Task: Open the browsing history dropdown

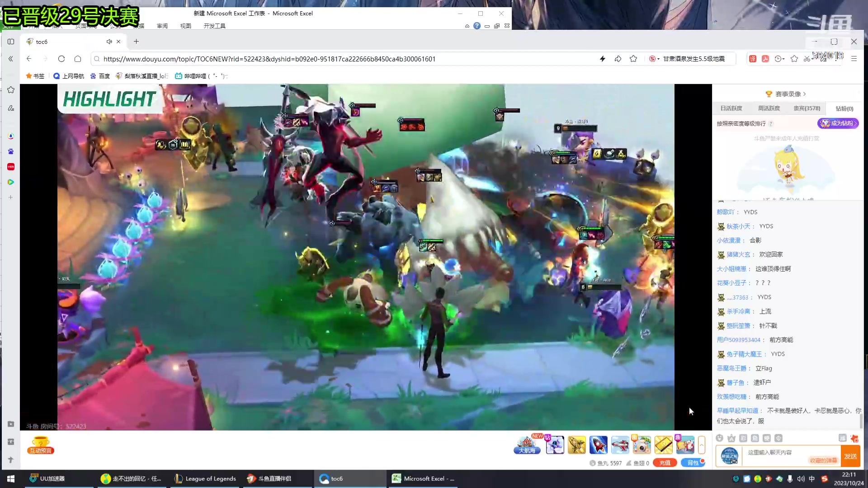Action: coord(779,59)
